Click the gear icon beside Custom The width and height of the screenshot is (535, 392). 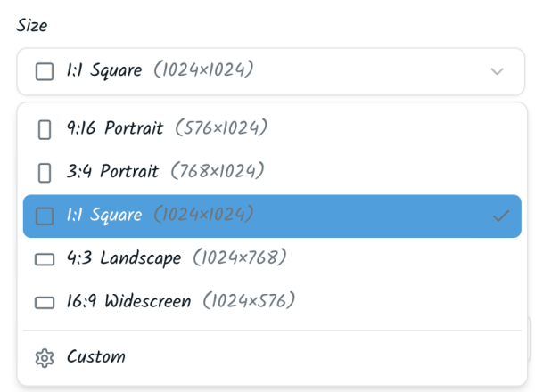pyautogui.click(x=44, y=358)
